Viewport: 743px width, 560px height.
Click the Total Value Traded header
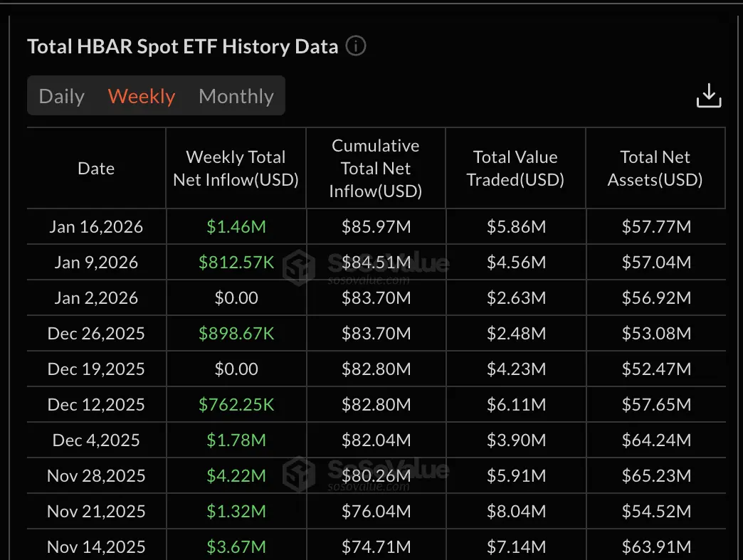coord(515,168)
